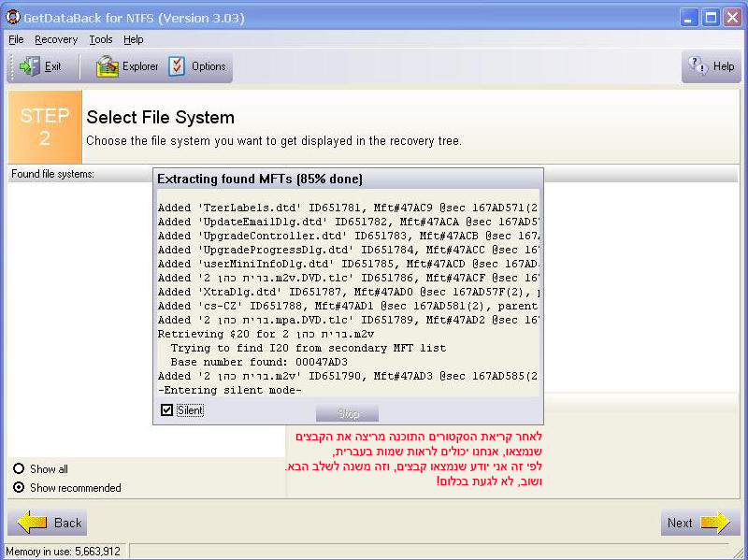Click log line 'UpgradeProgressDlg.dtd'
The height and width of the screenshot is (560, 748).
348,250
